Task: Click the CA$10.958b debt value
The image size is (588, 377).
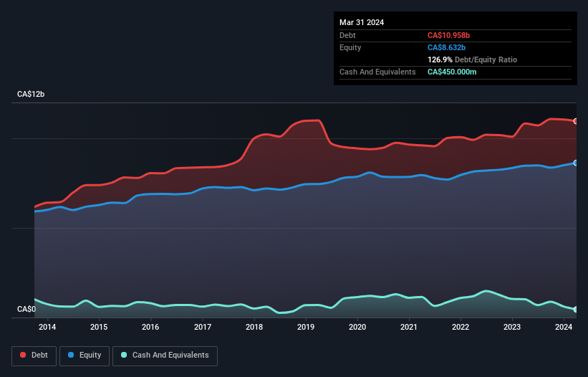Action: click(448, 35)
